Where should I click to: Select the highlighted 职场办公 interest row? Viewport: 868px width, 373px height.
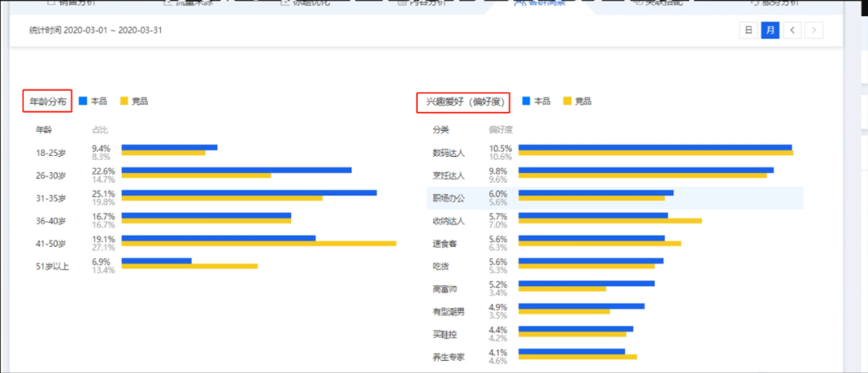(x=615, y=198)
